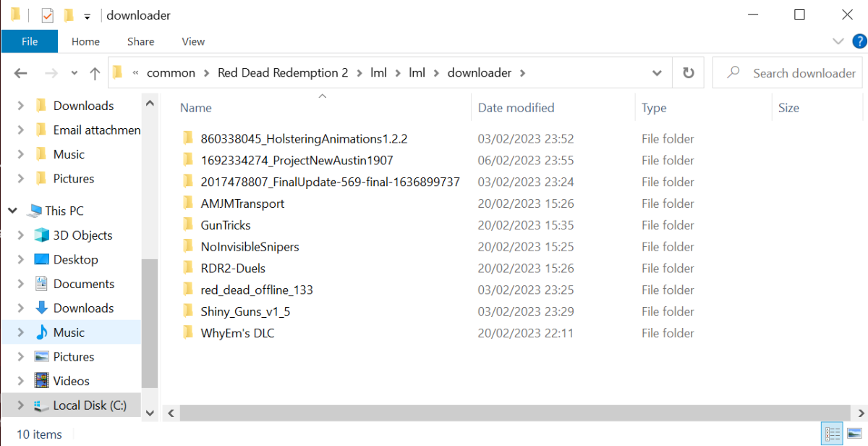The image size is (868, 446).
Task: Open the Recent locations dropdown arrow
Action: [x=75, y=73]
